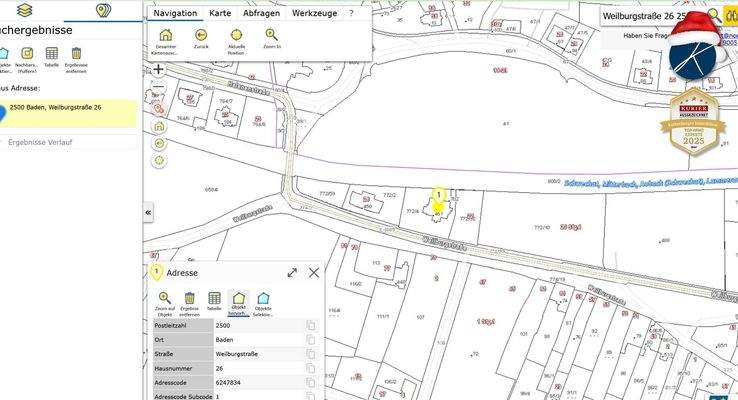The width and height of the screenshot is (738, 400).
Task: Open the layers stack panel icon
Action: [25, 11]
